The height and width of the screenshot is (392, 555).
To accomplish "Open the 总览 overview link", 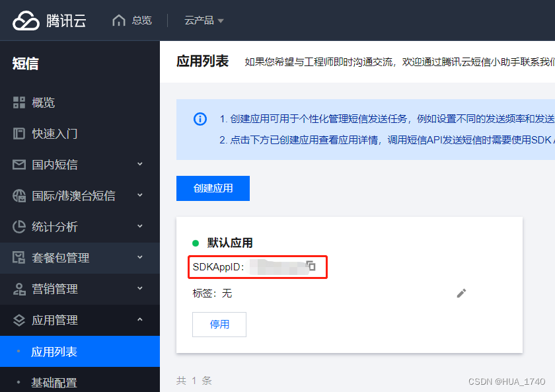I will coord(141,20).
